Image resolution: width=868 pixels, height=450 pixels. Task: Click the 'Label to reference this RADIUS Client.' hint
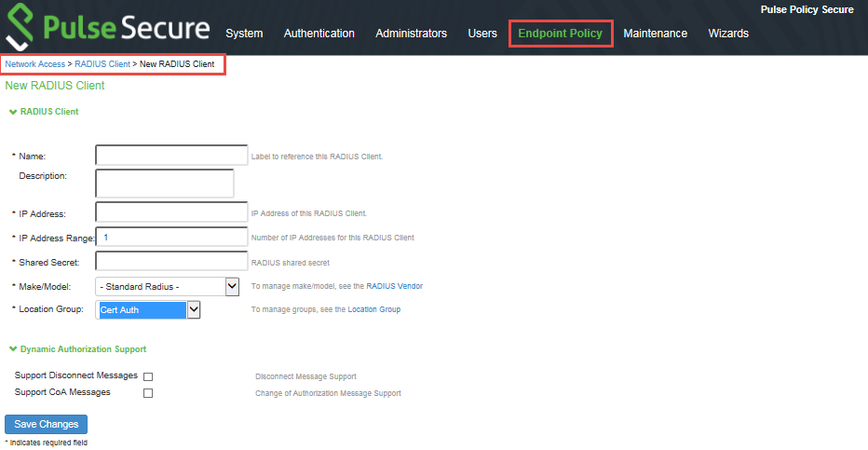click(317, 157)
